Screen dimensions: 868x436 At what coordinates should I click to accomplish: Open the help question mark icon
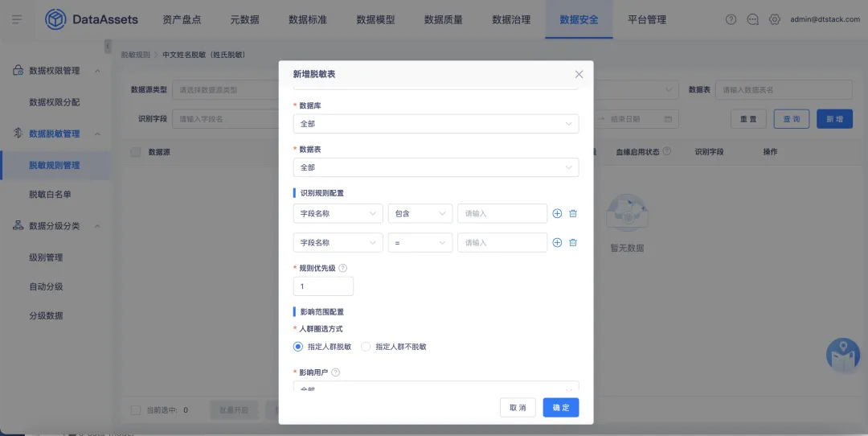tap(731, 19)
